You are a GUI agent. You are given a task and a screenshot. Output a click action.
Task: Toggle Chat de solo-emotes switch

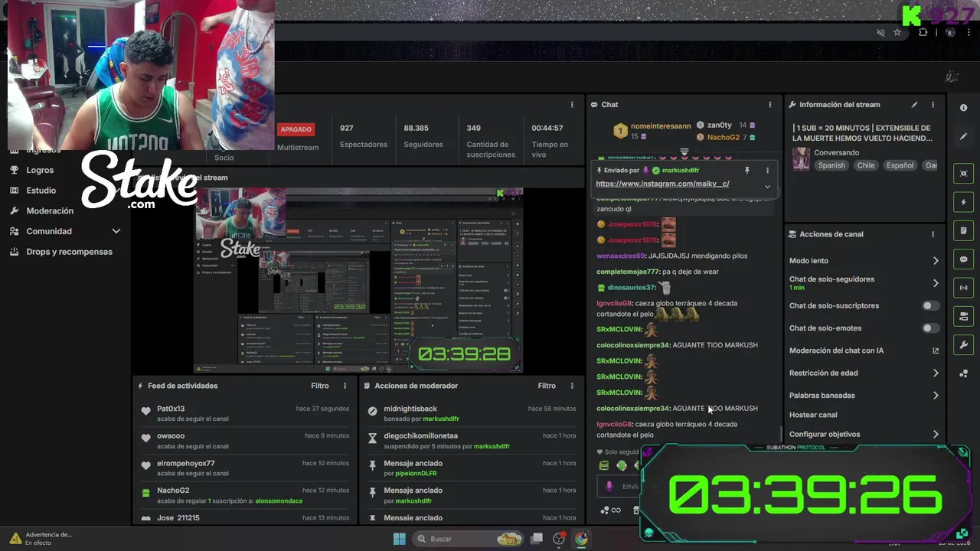coord(929,328)
